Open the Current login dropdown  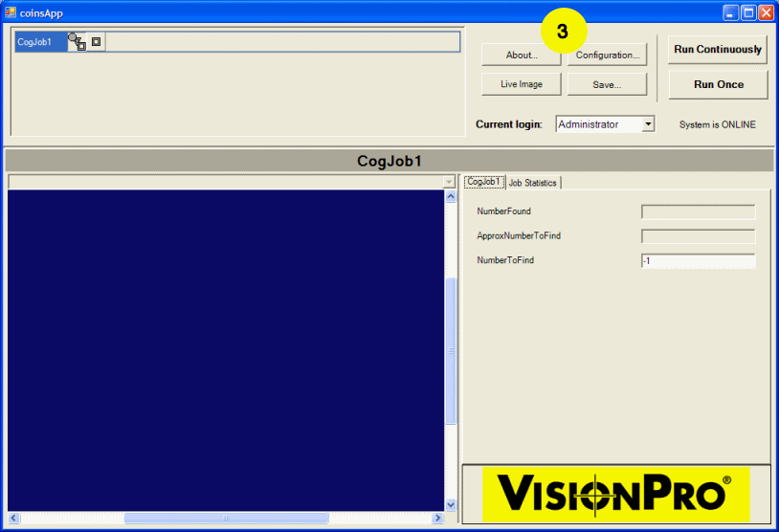648,124
